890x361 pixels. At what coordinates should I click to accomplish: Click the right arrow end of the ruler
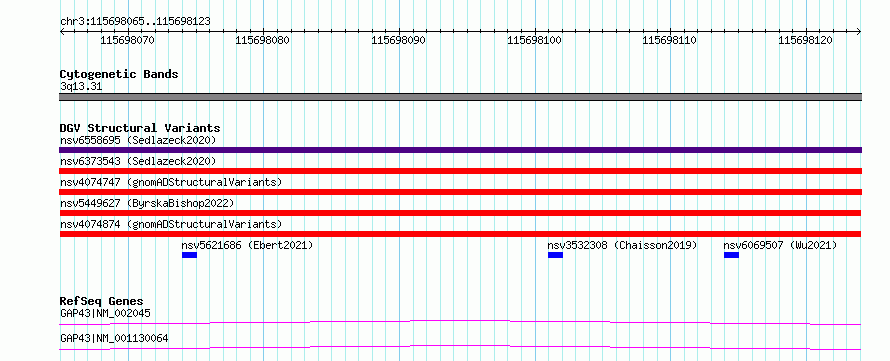859,31
